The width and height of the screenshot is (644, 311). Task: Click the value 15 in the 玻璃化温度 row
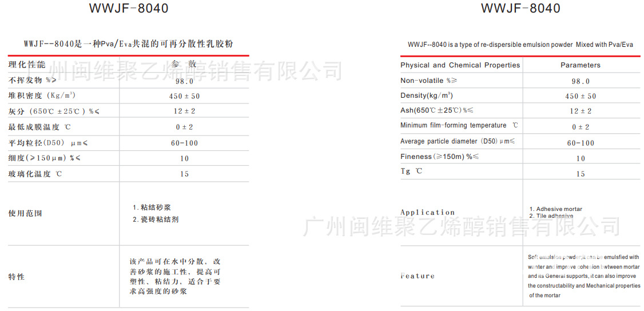[x=184, y=174]
